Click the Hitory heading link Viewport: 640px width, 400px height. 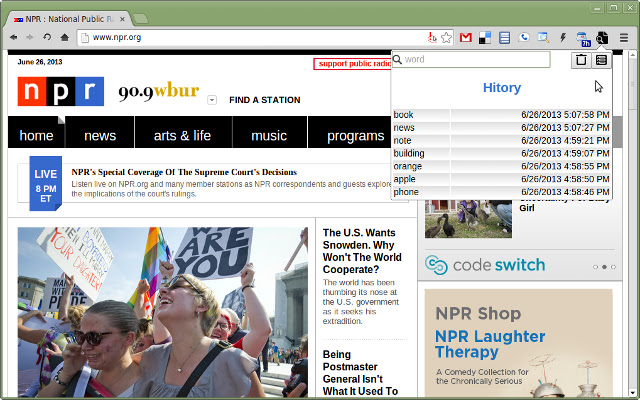point(502,87)
